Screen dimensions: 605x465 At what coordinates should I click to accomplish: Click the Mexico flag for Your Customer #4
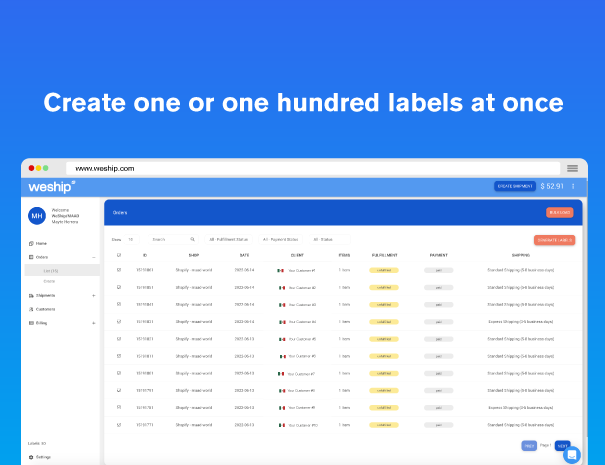pos(282,322)
